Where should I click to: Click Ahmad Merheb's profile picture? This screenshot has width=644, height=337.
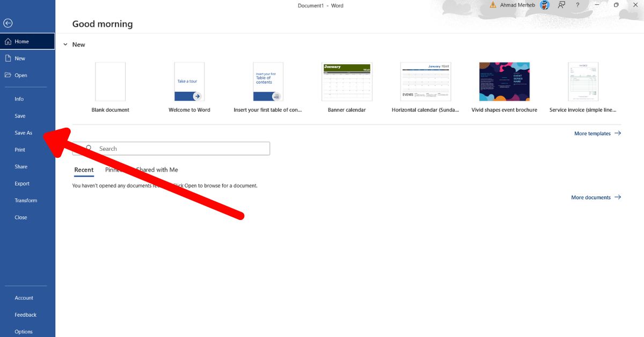[545, 5]
